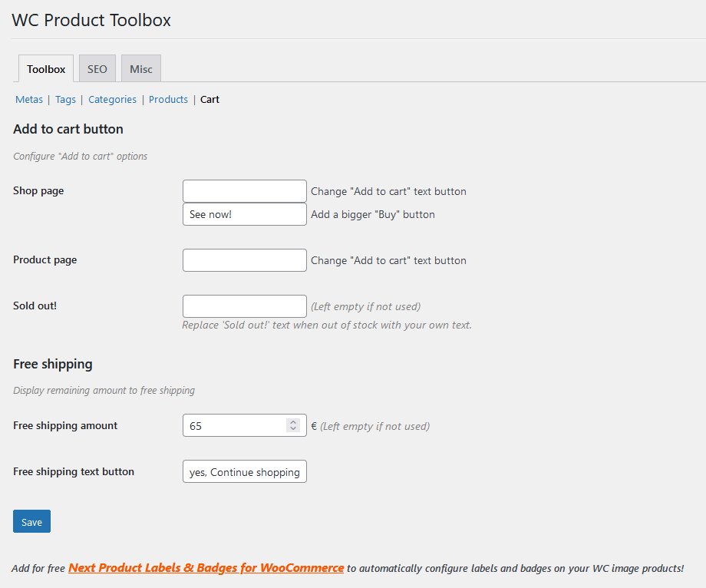The height and width of the screenshot is (588, 706).
Task: Click the Save button
Action: click(x=31, y=521)
